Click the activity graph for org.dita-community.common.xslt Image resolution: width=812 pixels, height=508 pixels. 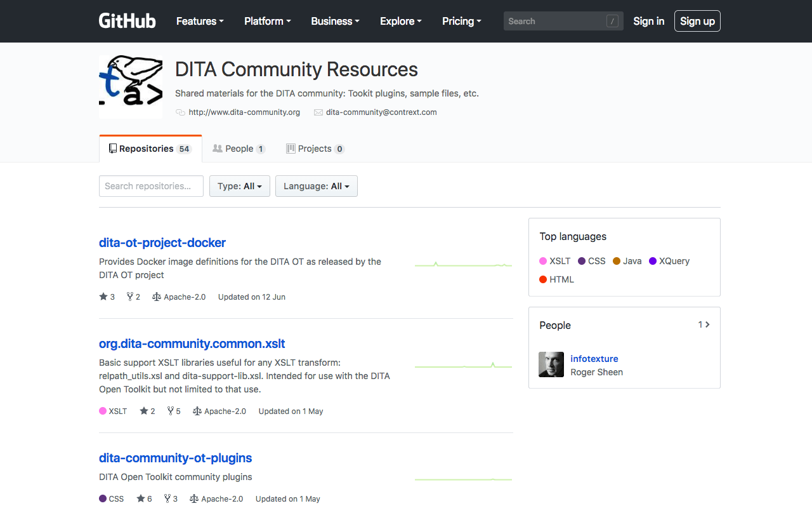coord(463,366)
